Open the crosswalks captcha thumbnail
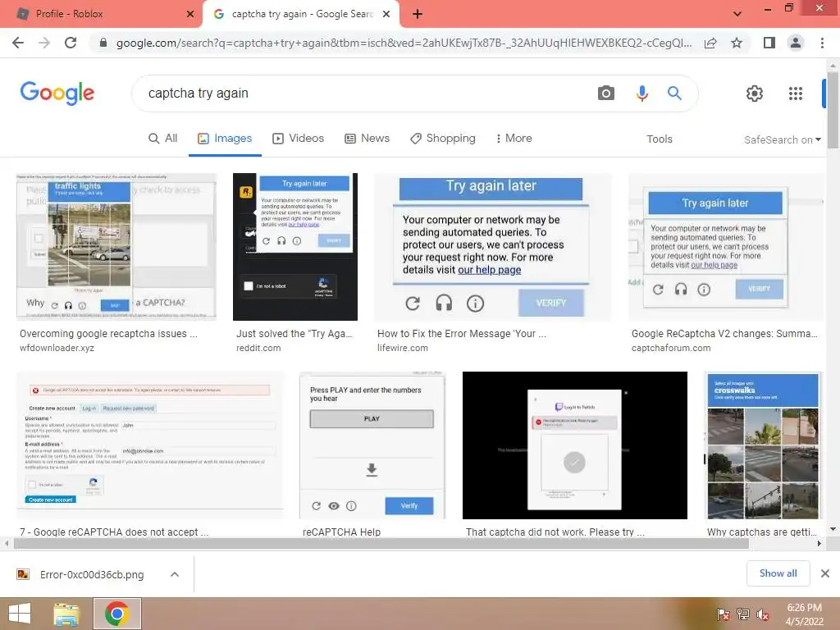The width and height of the screenshot is (840, 630). click(x=763, y=445)
